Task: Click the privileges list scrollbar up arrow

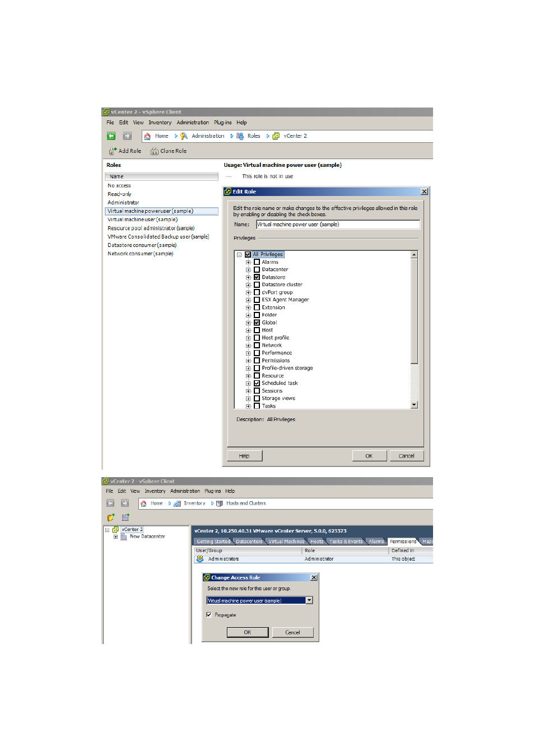Action: [x=415, y=255]
